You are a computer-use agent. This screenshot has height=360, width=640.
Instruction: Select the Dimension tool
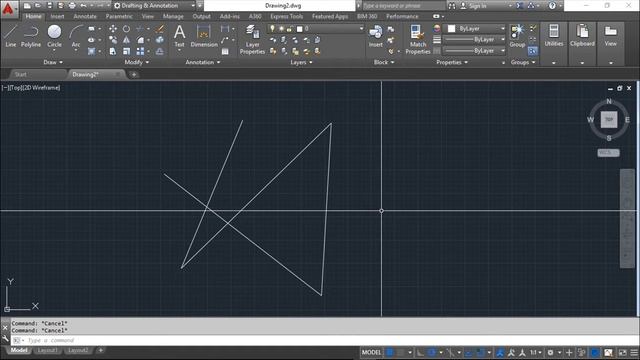204,36
